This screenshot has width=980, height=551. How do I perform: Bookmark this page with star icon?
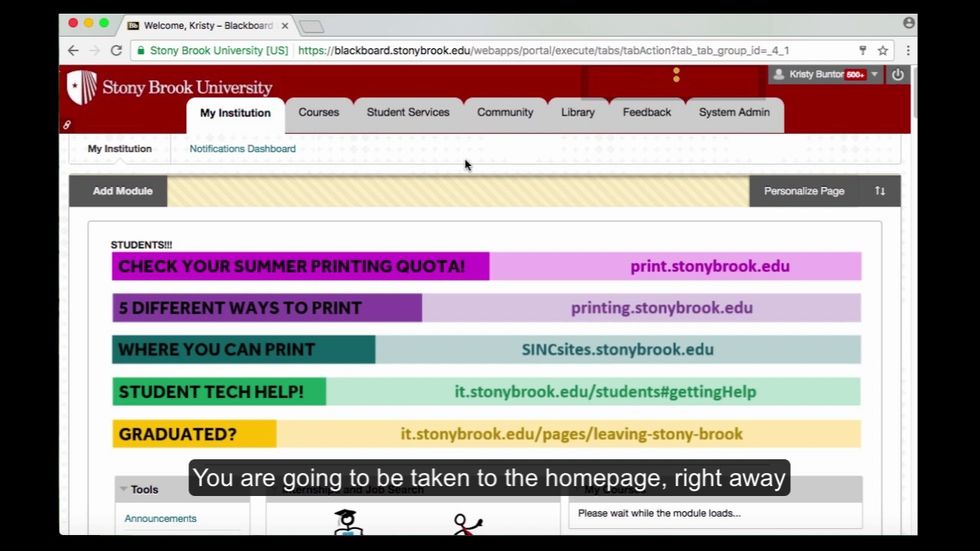883,50
